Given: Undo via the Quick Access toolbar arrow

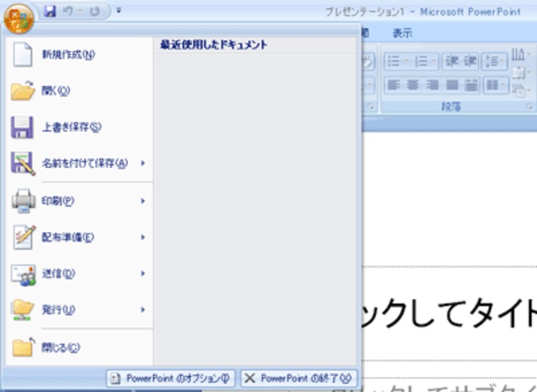Looking at the screenshot, I should [x=68, y=11].
